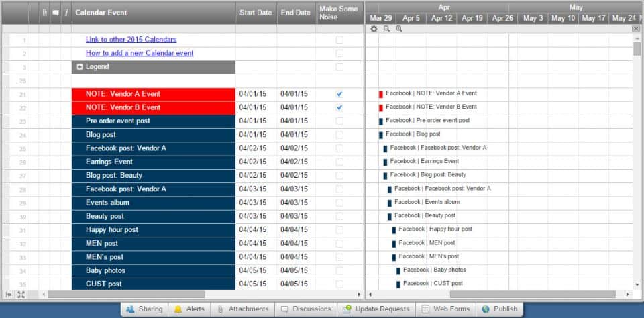Click the Start Date column header

click(x=256, y=13)
